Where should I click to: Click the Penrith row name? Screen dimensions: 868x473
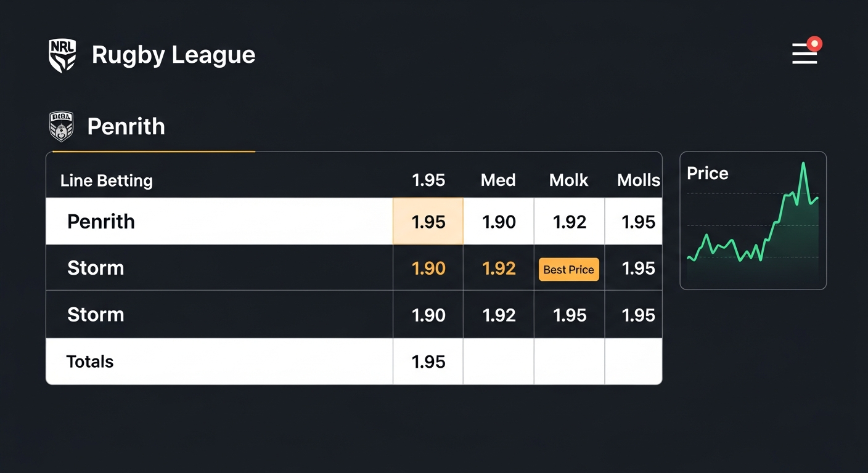point(101,222)
